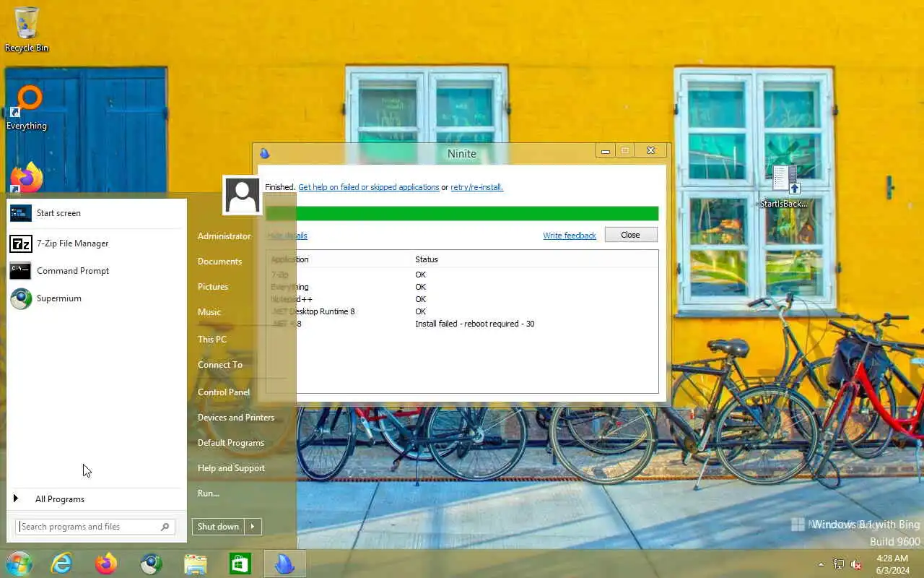Click the search magnifier icon in Start menu
This screenshot has width=924, height=578.
click(x=165, y=527)
